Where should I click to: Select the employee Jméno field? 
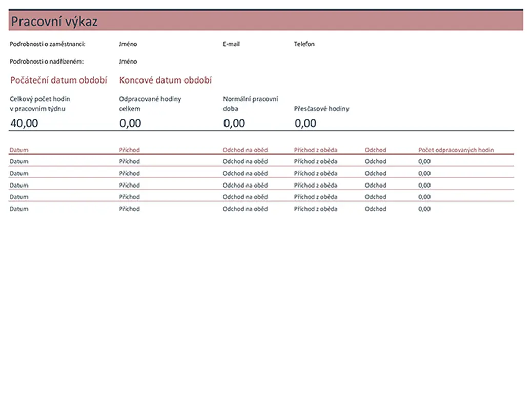tap(128, 44)
